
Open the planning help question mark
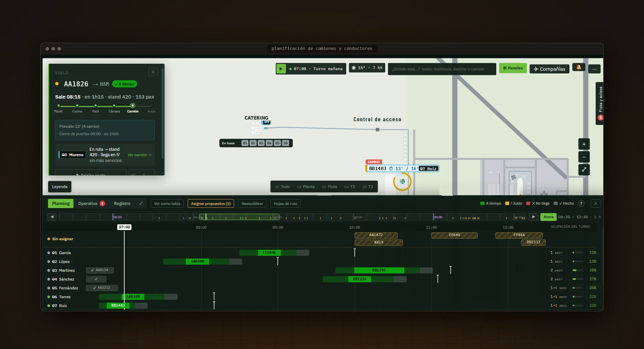pos(581,203)
